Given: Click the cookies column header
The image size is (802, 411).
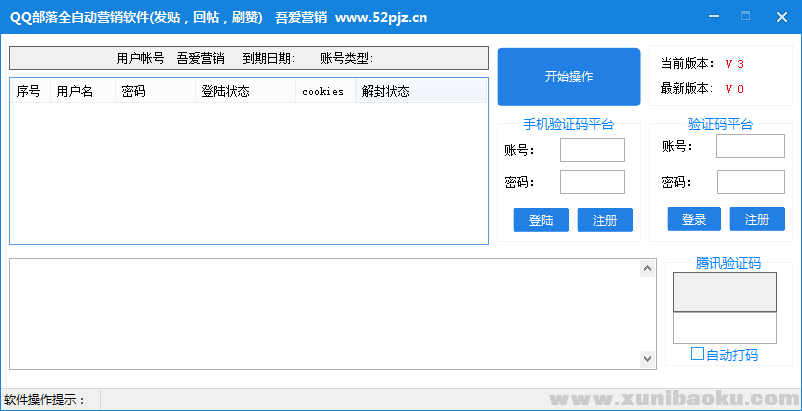Looking at the screenshot, I should pyautogui.click(x=325, y=91).
